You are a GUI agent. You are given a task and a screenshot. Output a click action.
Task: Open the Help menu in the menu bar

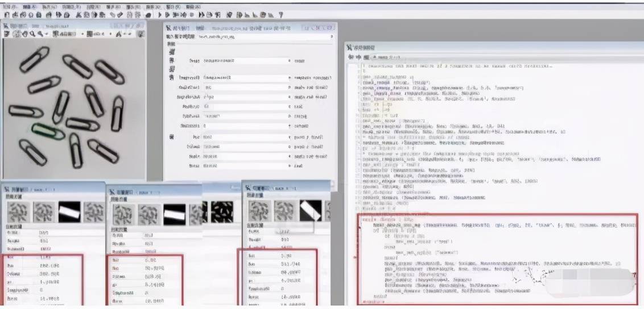pyautogui.click(x=193, y=7)
